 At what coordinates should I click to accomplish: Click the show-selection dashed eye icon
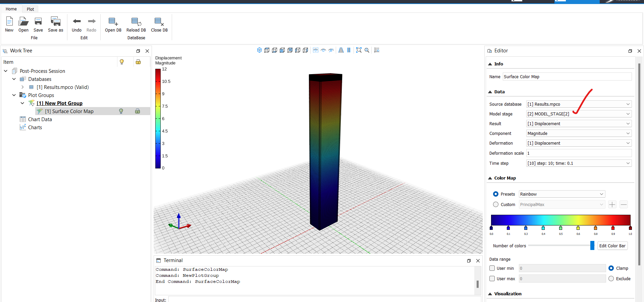tap(316, 50)
